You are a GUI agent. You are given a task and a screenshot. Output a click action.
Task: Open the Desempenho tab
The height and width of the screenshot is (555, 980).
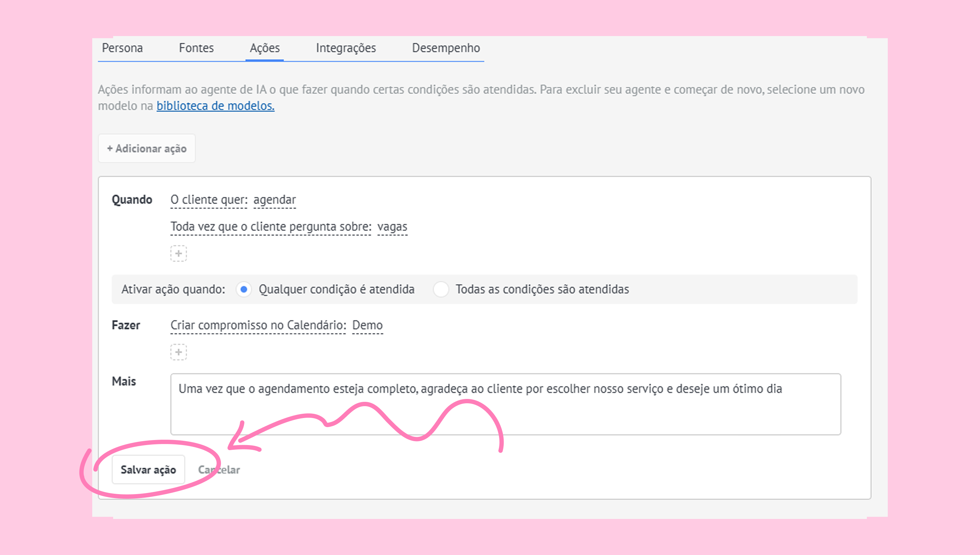tap(446, 48)
